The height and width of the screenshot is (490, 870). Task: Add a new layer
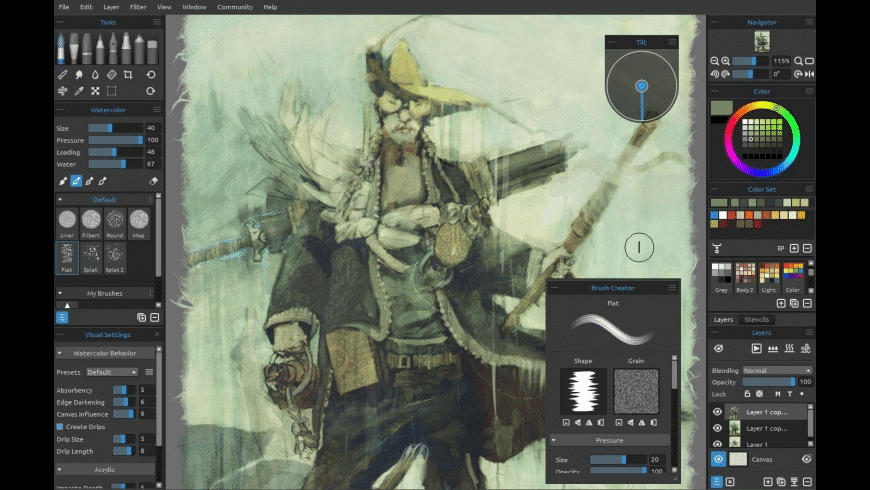pos(768,482)
